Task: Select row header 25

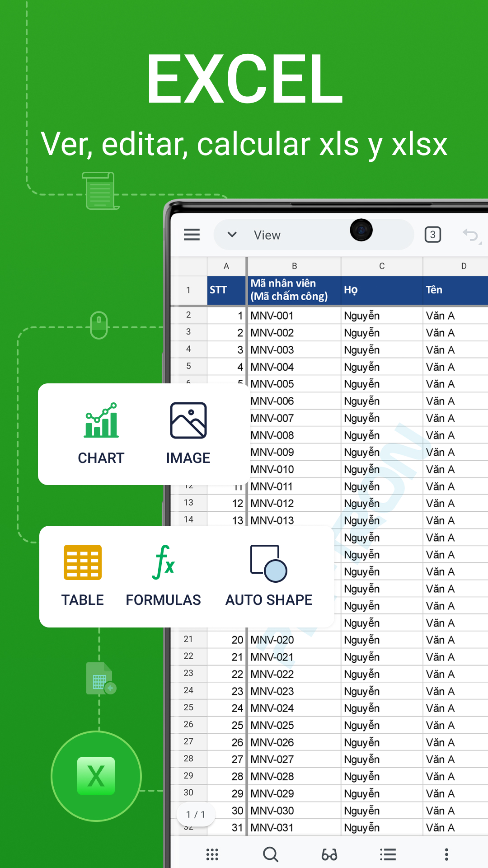Action: click(188, 708)
